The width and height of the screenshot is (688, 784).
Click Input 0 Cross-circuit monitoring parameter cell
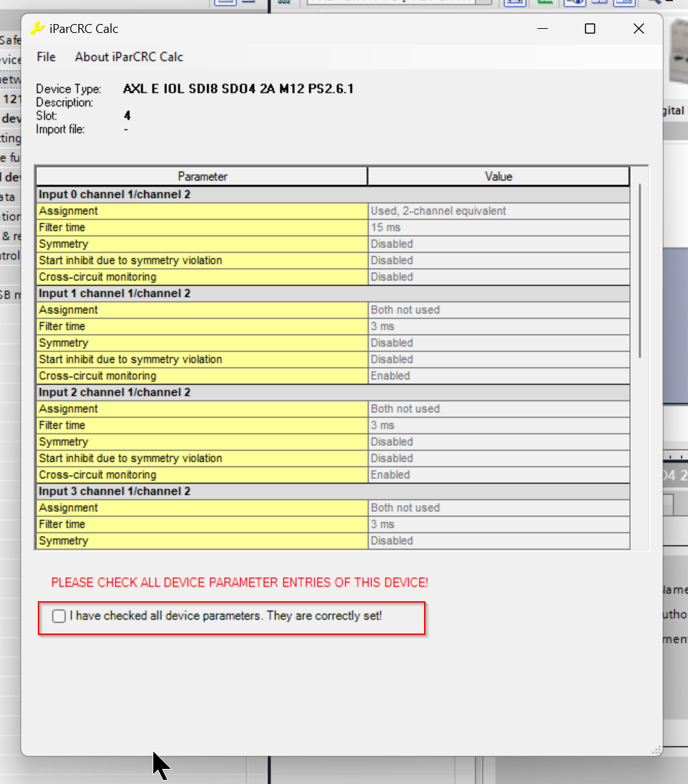pos(202,277)
